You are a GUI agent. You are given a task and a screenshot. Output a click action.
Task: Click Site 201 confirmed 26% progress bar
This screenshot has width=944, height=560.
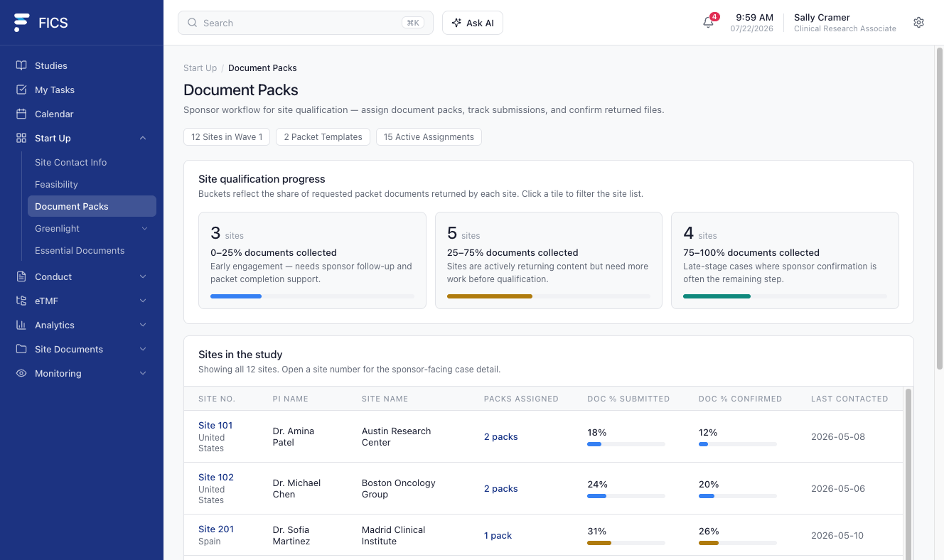(738, 543)
